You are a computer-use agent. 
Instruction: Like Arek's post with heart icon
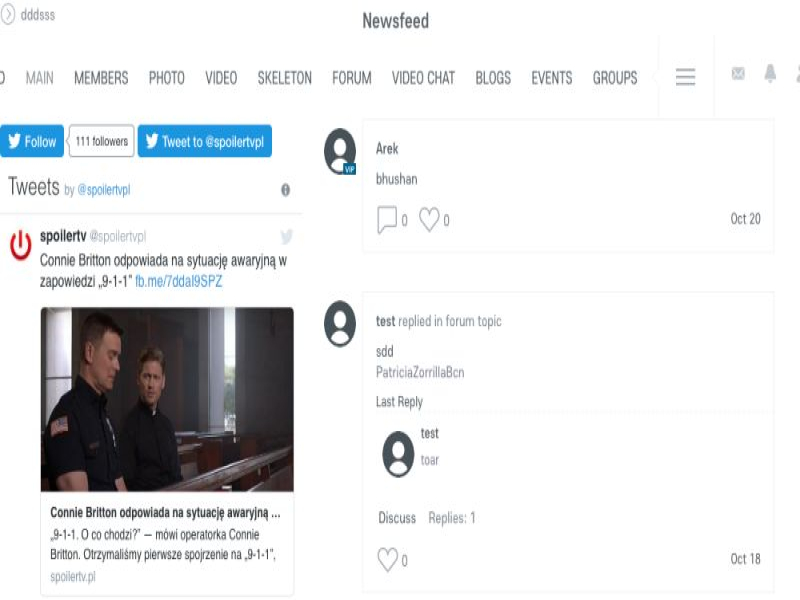[429, 220]
